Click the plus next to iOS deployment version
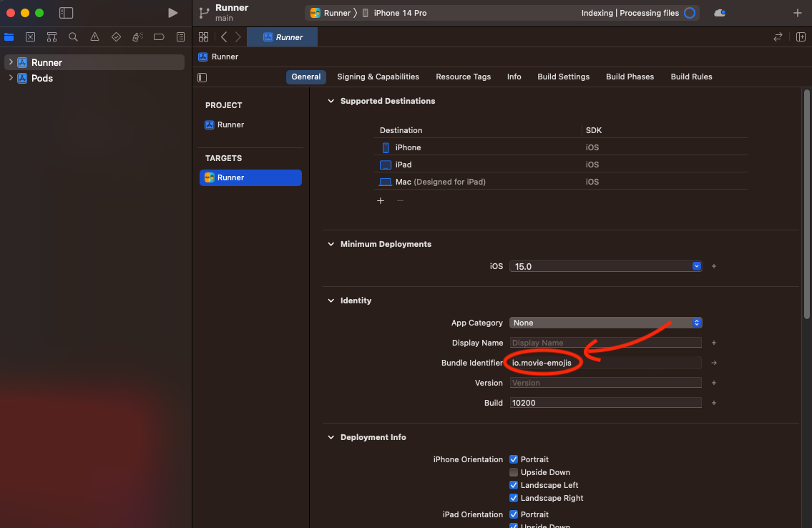This screenshot has width=812, height=528. click(x=713, y=266)
